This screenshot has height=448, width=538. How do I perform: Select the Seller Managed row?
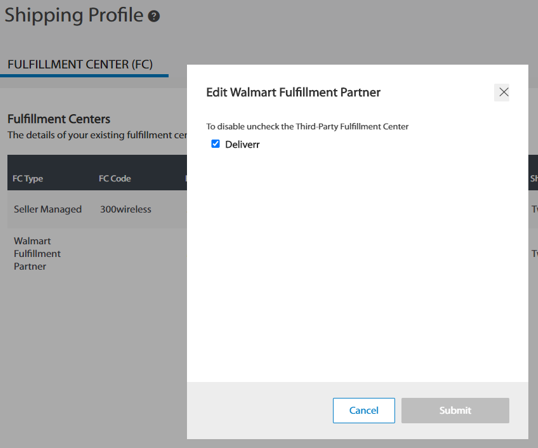(x=97, y=209)
